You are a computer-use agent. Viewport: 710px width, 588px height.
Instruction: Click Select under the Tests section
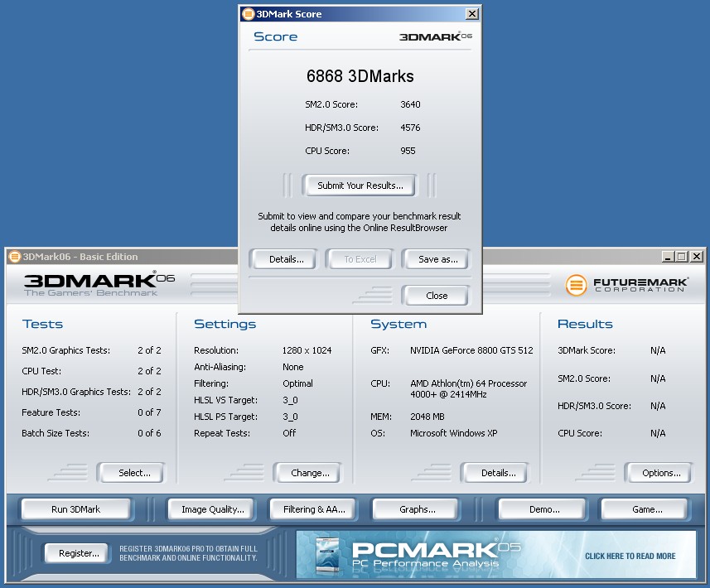point(134,473)
